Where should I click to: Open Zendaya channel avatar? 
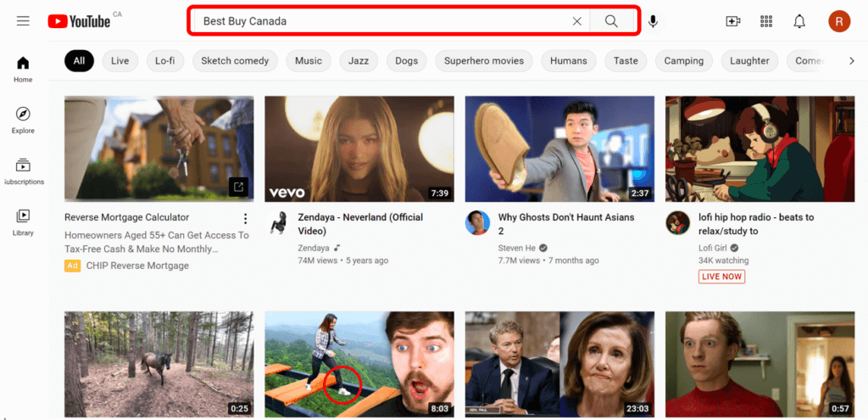click(277, 223)
